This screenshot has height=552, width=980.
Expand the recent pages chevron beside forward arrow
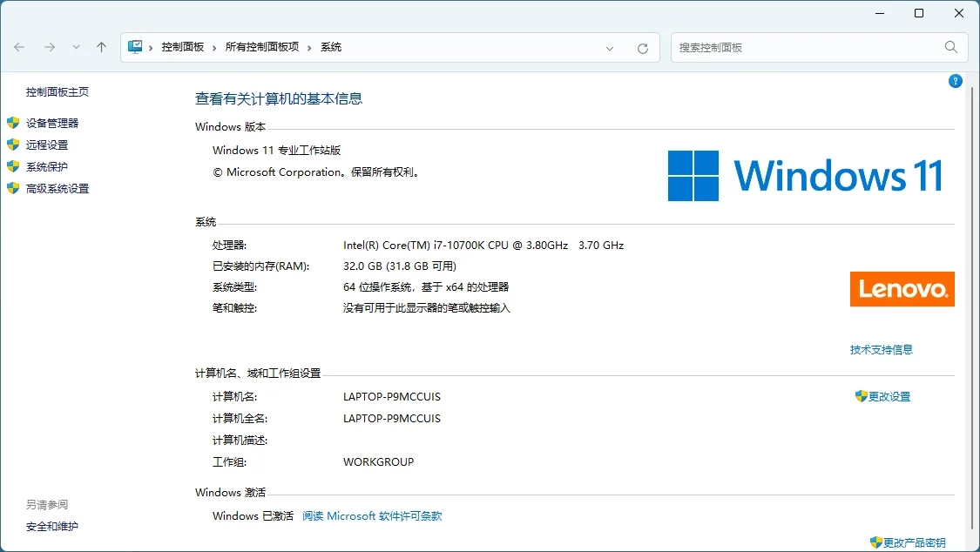pyautogui.click(x=76, y=47)
